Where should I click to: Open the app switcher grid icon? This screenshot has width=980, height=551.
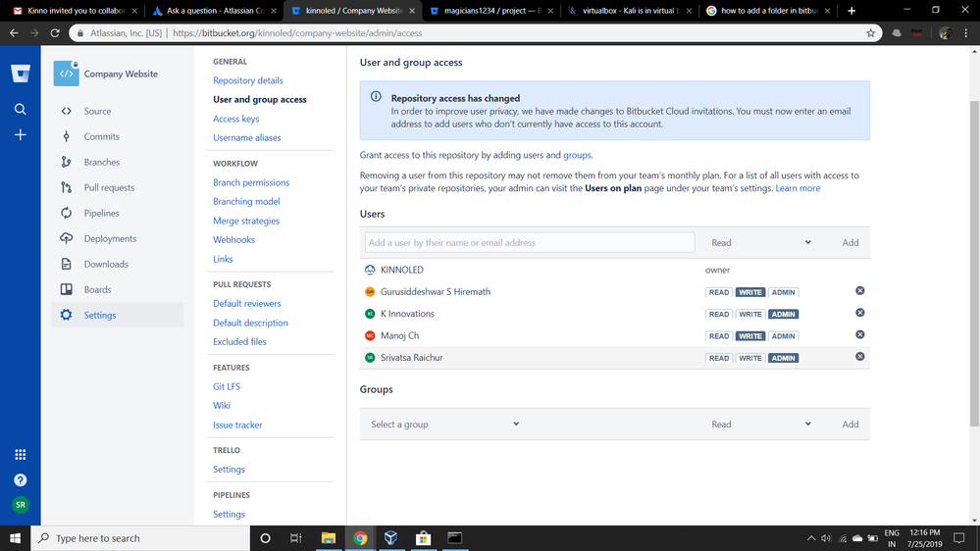click(x=20, y=454)
